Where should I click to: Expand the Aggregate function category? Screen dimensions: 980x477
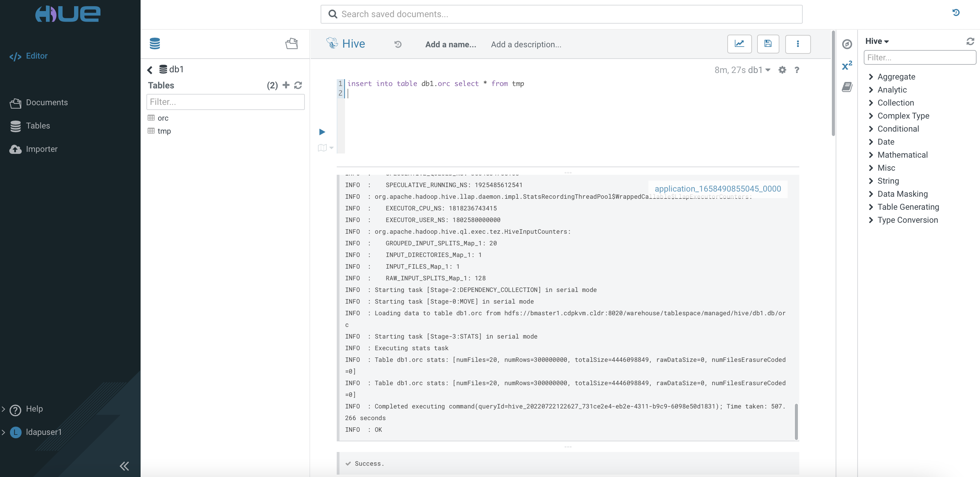[x=896, y=77]
